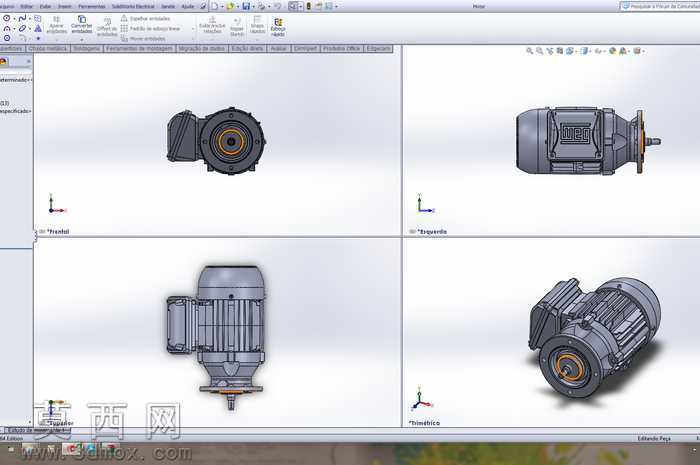The width and height of the screenshot is (700, 465).
Task: Click Espelhar entidades mirror tool
Action: coord(146,19)
